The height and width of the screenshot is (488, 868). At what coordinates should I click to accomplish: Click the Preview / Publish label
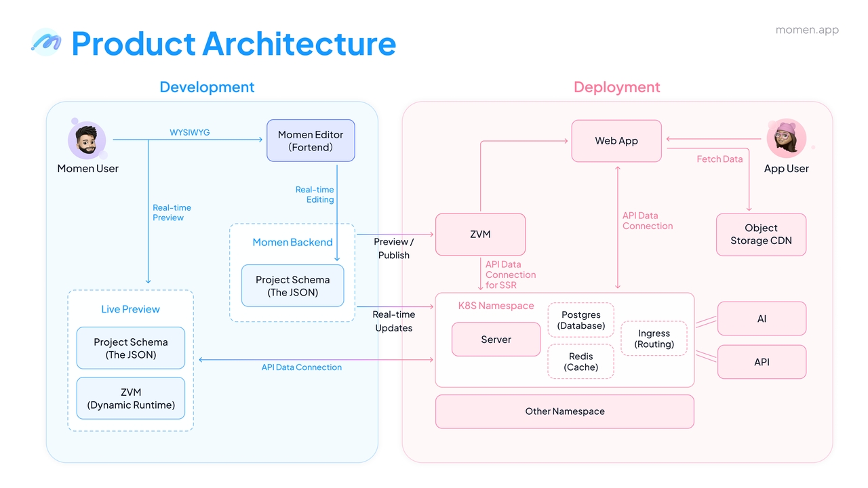(x=393, y=248)
